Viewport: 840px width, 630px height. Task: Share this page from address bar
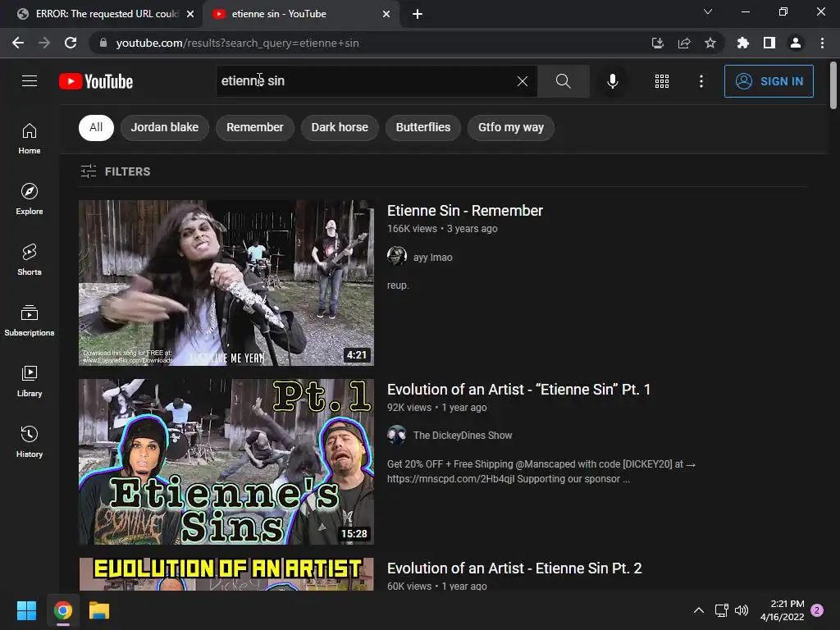click(x=683, y=43)
